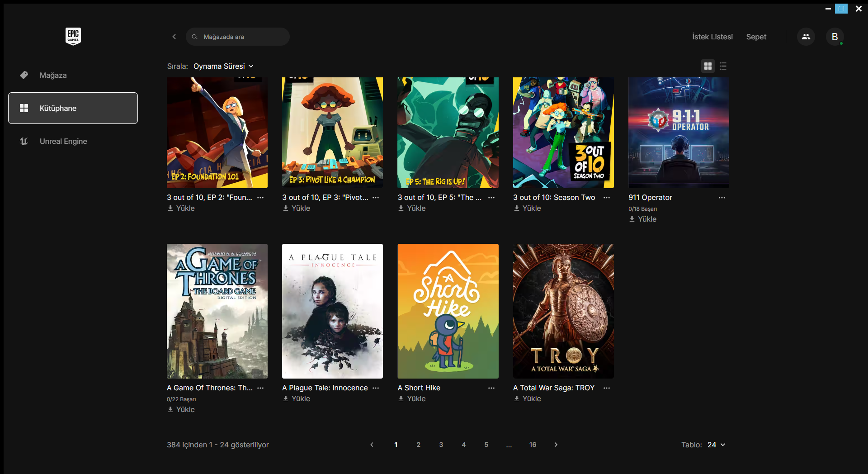Install A Total War Saga TROY via Yükle
The height and width of the screenshot is (474, 868).
527,398
